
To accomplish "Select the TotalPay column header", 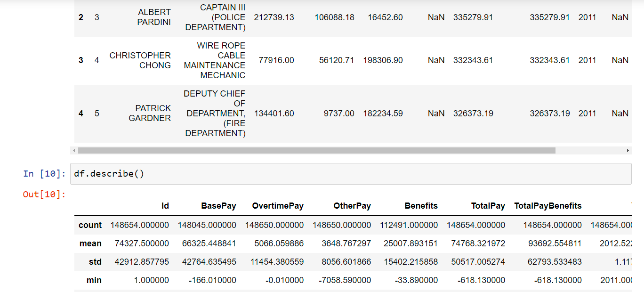I will [488, 206].
